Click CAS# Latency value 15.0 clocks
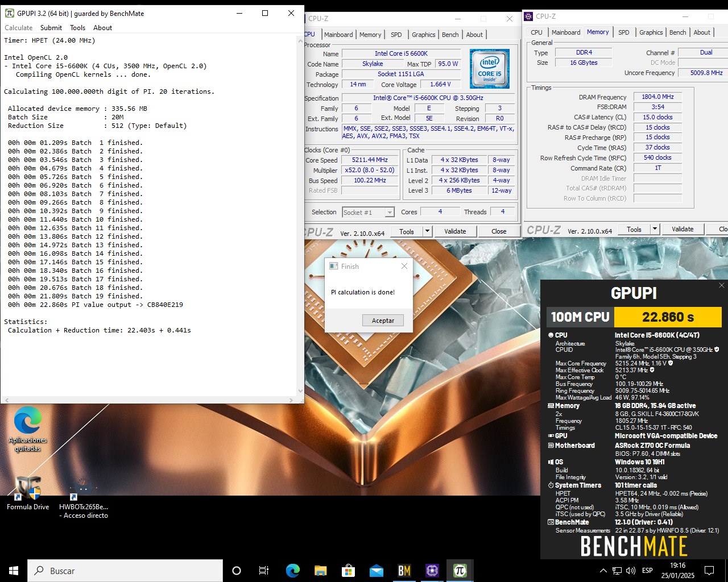728x582 pixels. point(657,117)
